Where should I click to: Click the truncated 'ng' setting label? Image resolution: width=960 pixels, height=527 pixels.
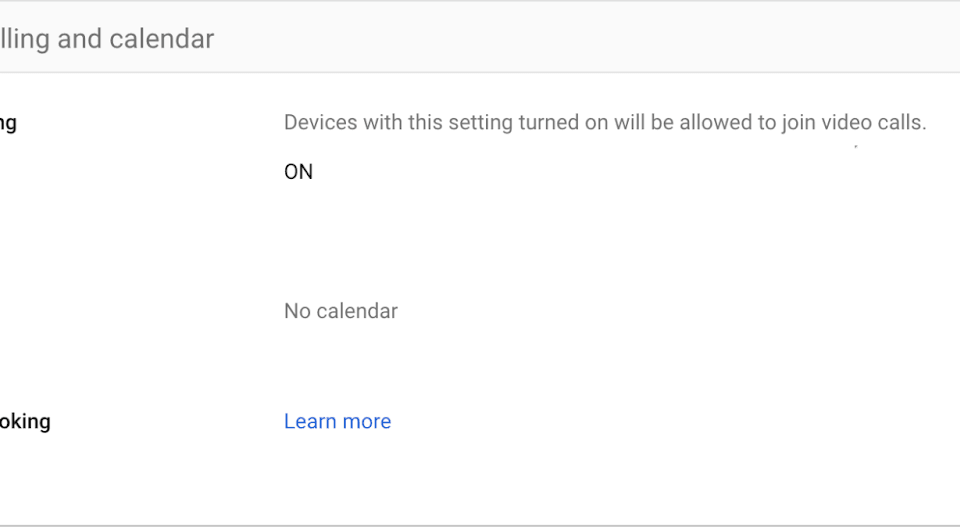8,123
